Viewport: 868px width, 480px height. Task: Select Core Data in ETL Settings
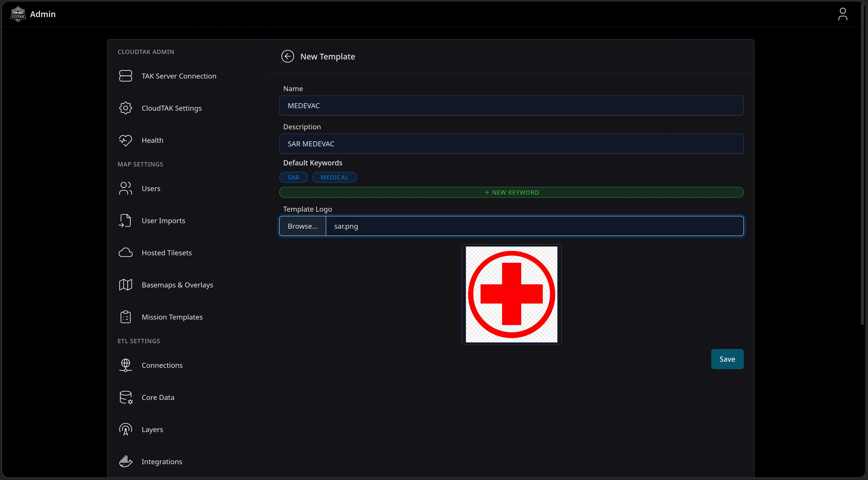pyautogui.click(x=188, y=398)
